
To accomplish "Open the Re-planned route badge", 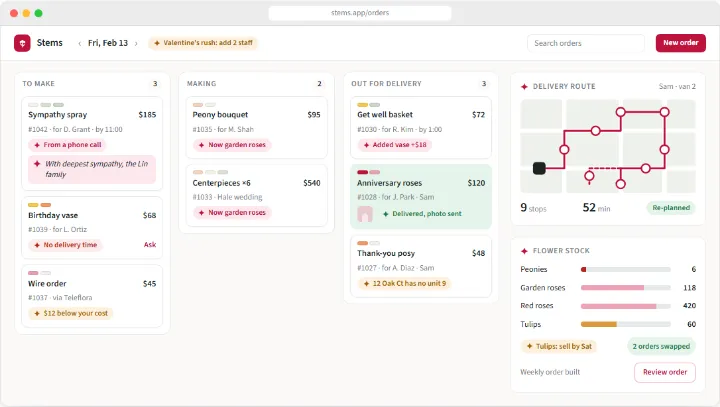I will [671, 208].
